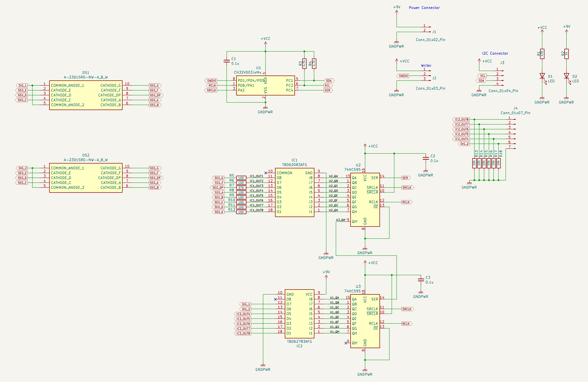
Task: Select the SDA label right of U1
Action: [x=329, y=81]
